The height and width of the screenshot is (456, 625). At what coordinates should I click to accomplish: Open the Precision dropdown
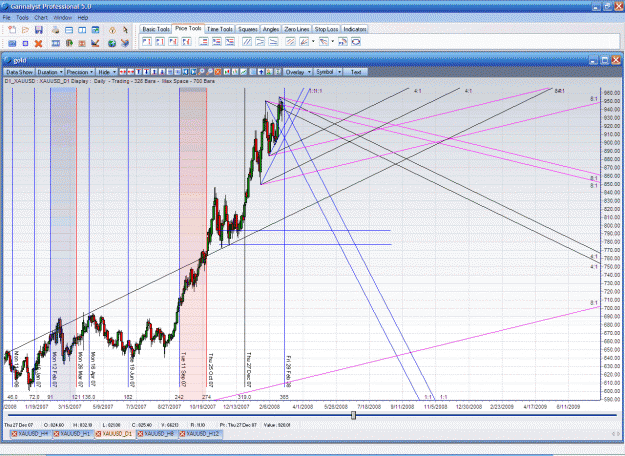coord(80,72)
